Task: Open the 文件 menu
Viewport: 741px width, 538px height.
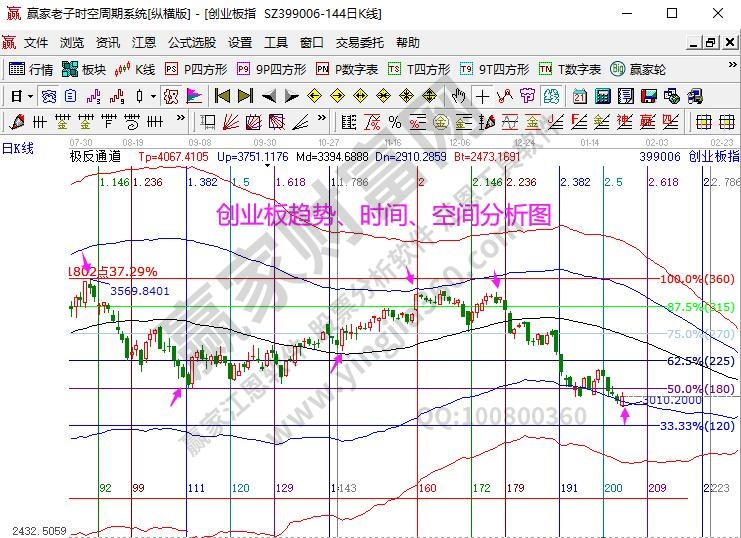Action: pyautogui.click(x=36, y=43)
